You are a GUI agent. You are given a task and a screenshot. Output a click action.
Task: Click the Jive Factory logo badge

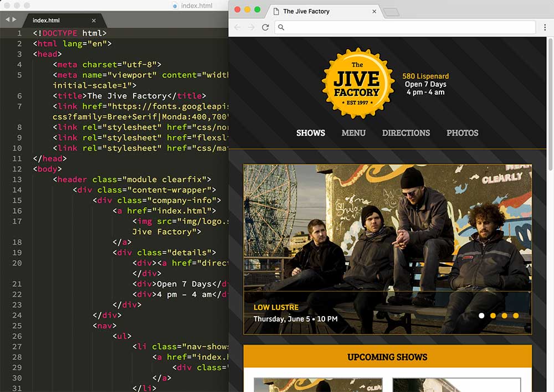358,82
